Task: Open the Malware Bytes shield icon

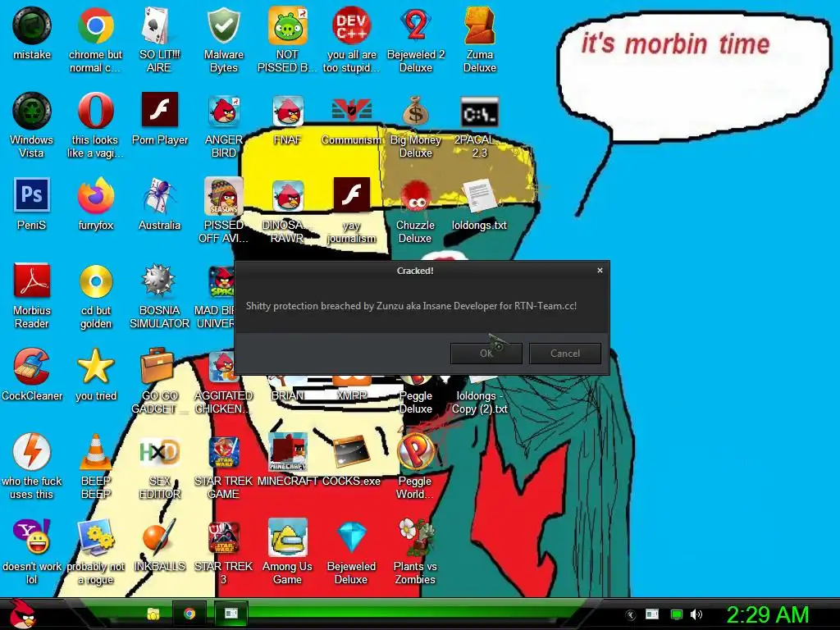Action: (x=223, y=25)
